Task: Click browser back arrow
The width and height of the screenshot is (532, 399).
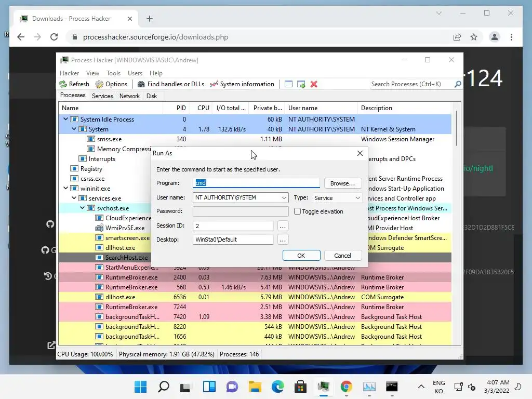Action: pos(21,37)
